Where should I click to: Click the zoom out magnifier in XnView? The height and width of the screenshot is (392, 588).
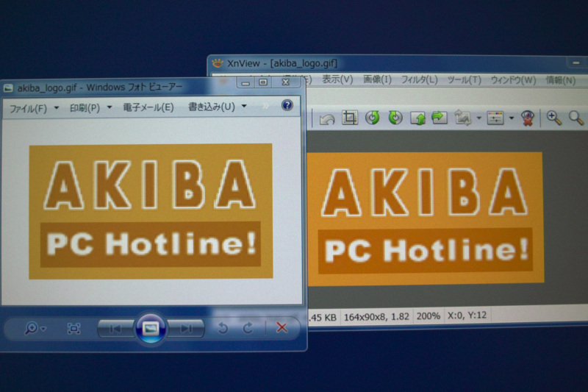pos(576,118)
